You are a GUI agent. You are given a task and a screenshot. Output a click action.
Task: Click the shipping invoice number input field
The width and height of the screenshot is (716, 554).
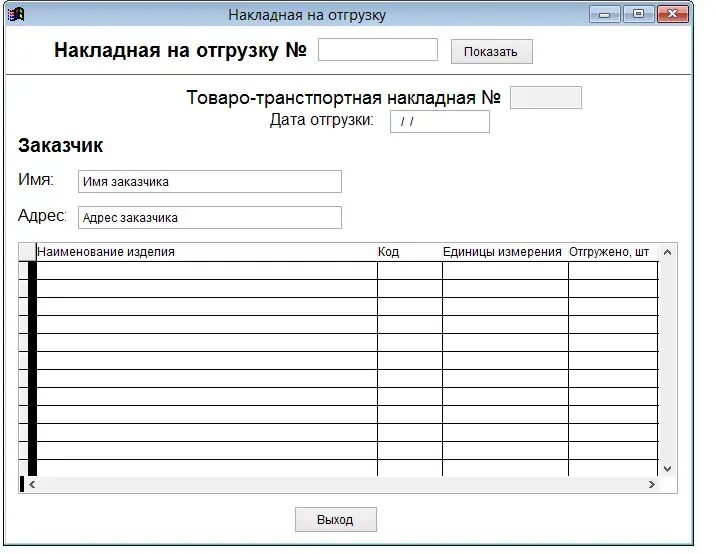point(378,50)
